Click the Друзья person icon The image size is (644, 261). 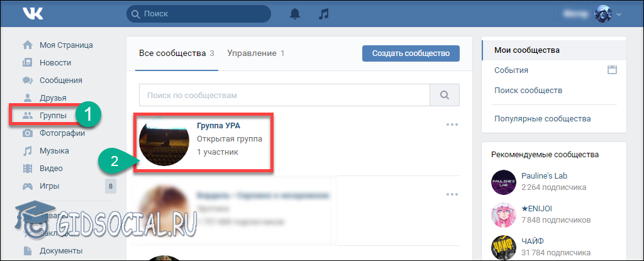point(28,98)
